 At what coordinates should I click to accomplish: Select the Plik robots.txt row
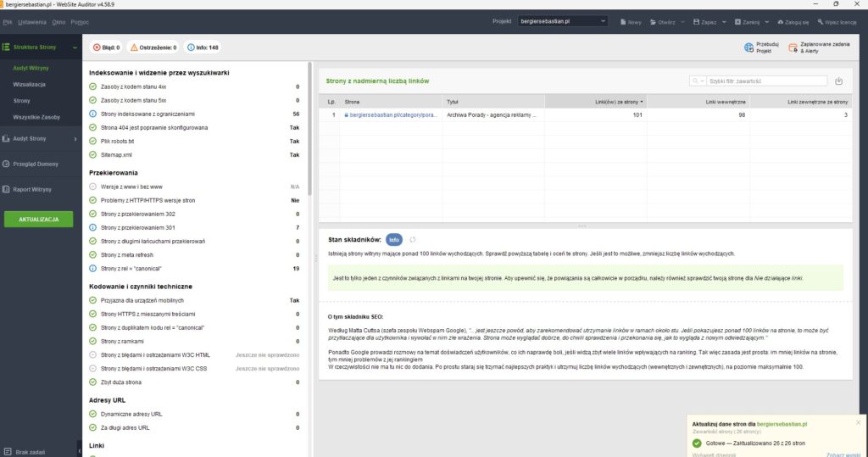click(194, 142)
